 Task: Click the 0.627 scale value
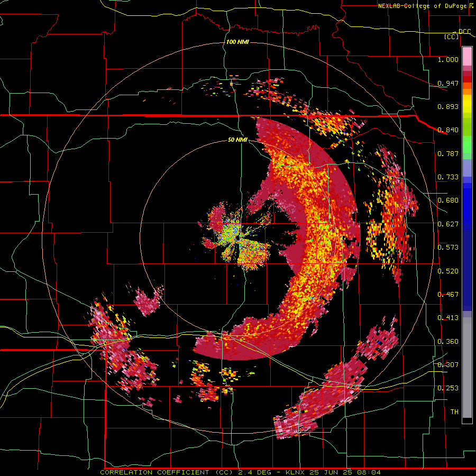[x=448, y=224]
